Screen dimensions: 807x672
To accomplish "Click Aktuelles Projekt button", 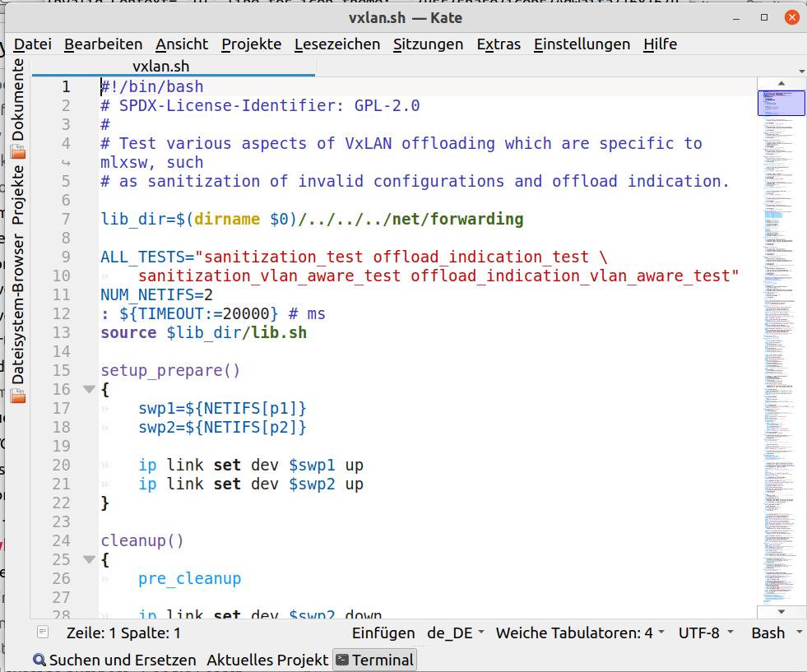I will click(x=267, y=660).
